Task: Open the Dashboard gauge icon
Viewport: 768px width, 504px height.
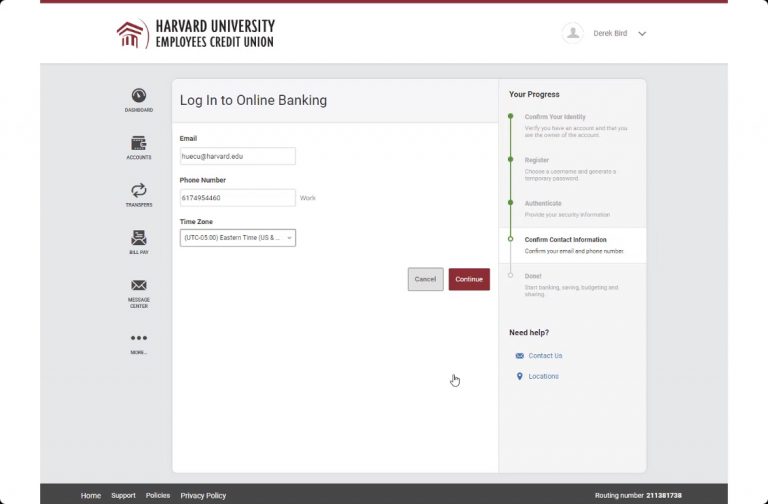Action: point(139,96)
